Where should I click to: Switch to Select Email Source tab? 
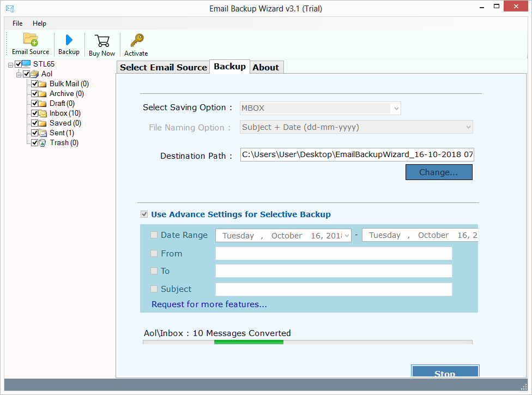163,67
